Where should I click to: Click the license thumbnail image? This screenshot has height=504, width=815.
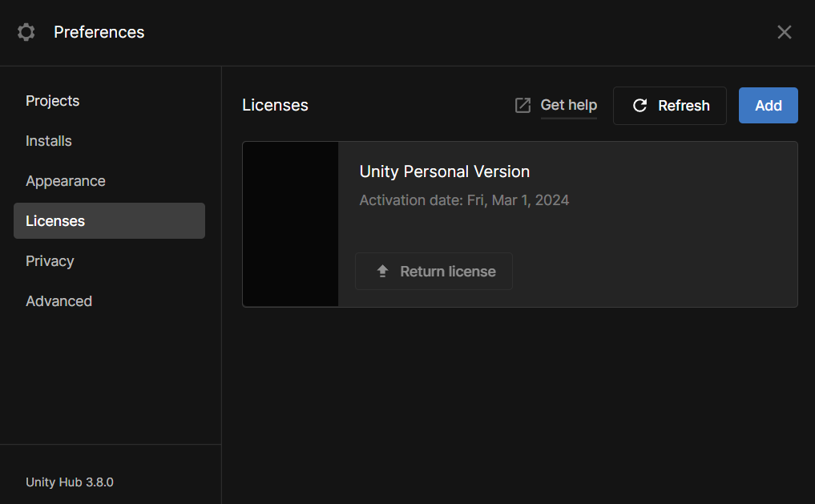[x=291, y=224]
